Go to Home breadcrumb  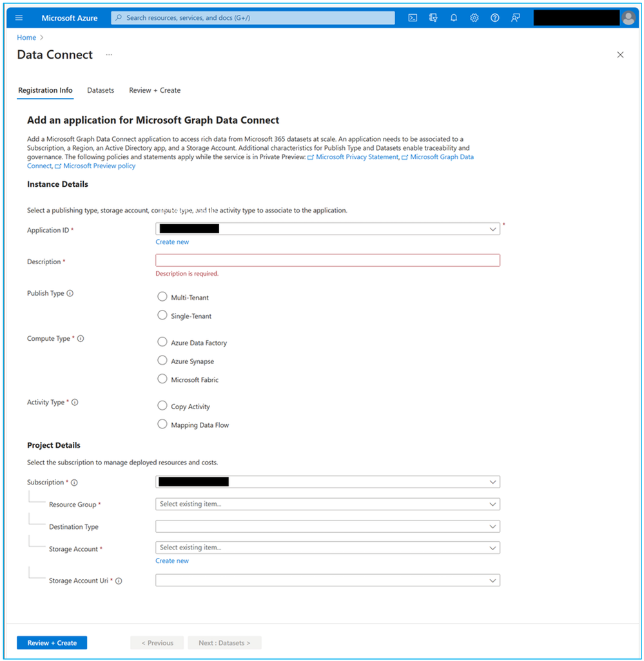26,37
